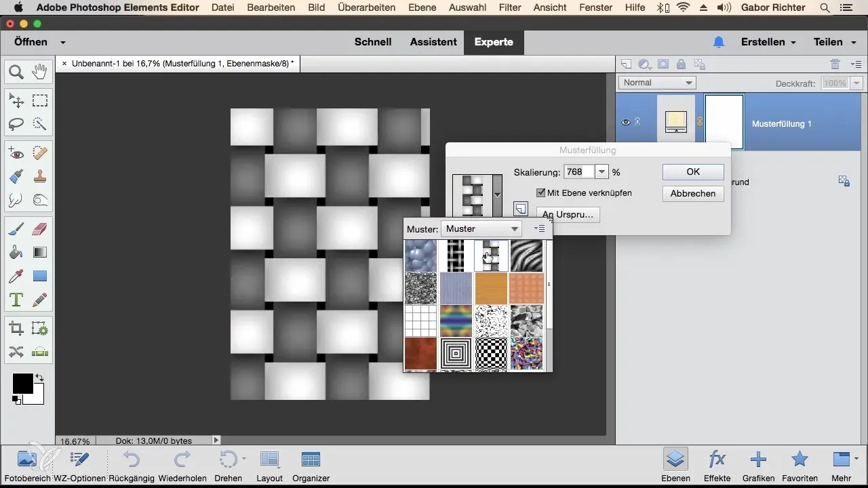This screenshot has height=488, width=868.
Task: Select the Rectangular Marquee tool
Action: pos(40,101)
